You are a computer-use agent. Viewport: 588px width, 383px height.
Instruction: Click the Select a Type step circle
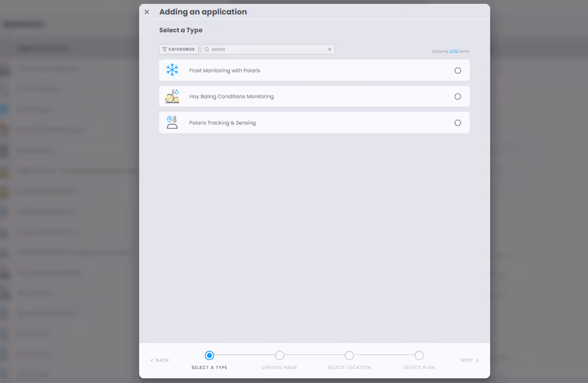(x=209, y=355)
